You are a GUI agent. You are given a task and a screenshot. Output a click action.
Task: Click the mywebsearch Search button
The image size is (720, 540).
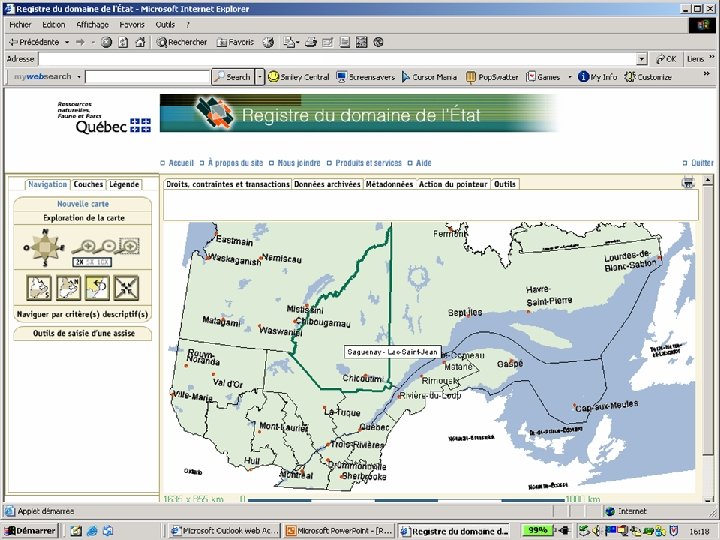[x=233, y=77]
